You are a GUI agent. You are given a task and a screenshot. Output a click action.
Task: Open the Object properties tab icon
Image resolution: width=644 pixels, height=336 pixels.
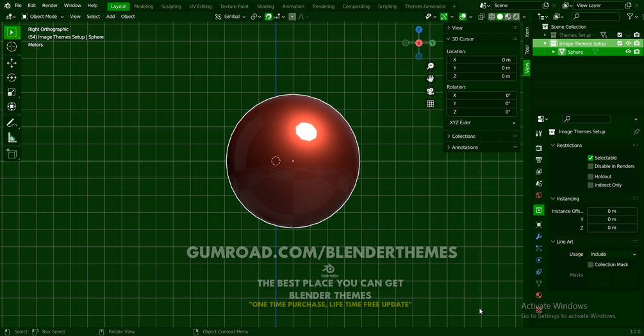tap(539, 224)
